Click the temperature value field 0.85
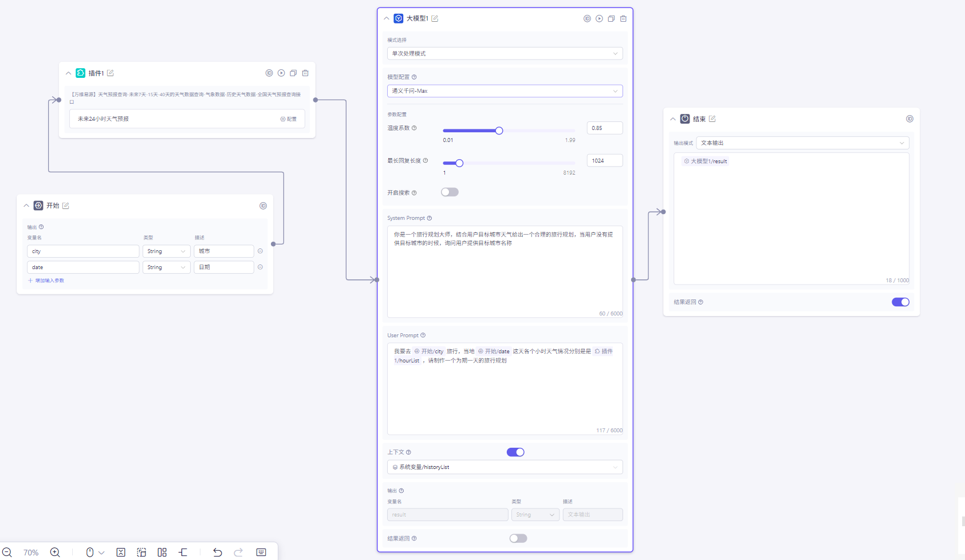The height and width of the screenshot is (560, 965). tap(605, 128)
